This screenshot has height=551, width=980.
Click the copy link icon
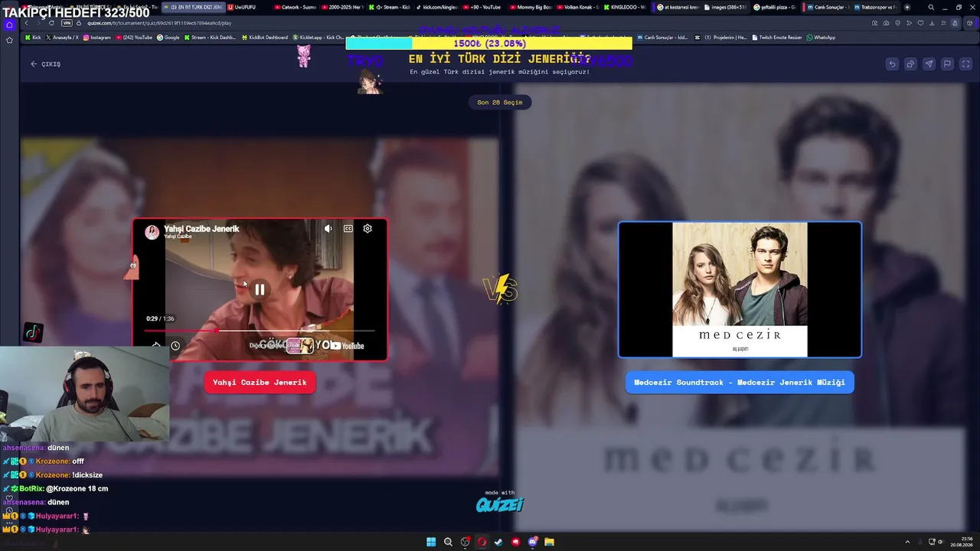[910, 64]
